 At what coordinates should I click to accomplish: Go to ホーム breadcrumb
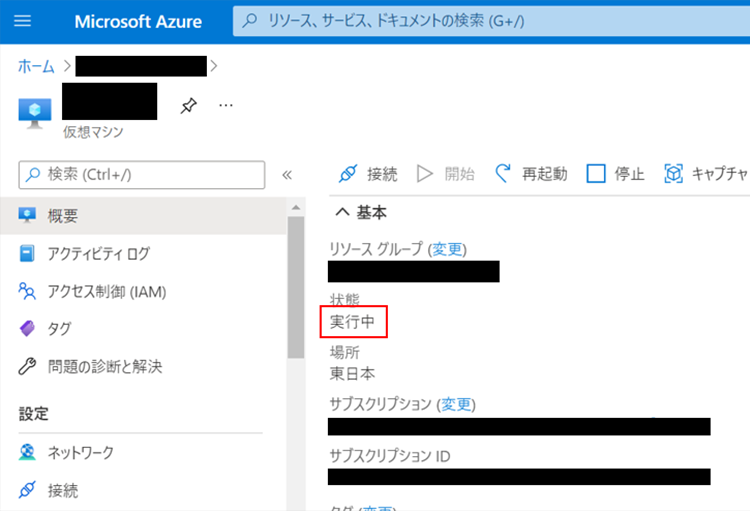point(36,66)
